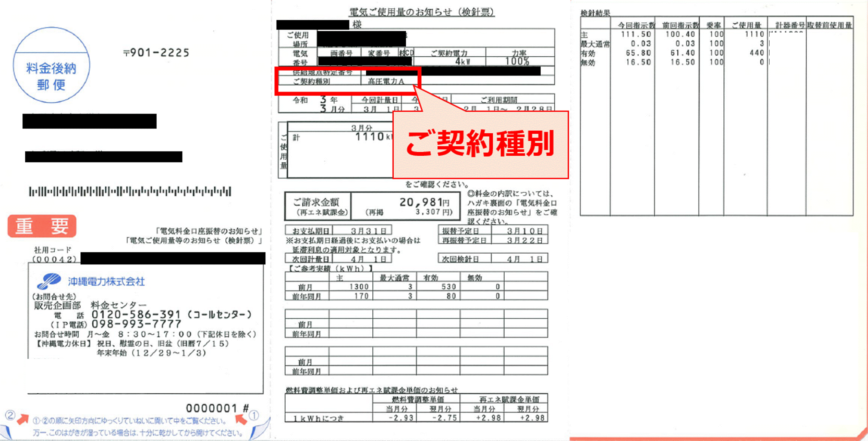Click the 乗率 column header
Screen dimensions: 868x441
click(x=713, y=25)
